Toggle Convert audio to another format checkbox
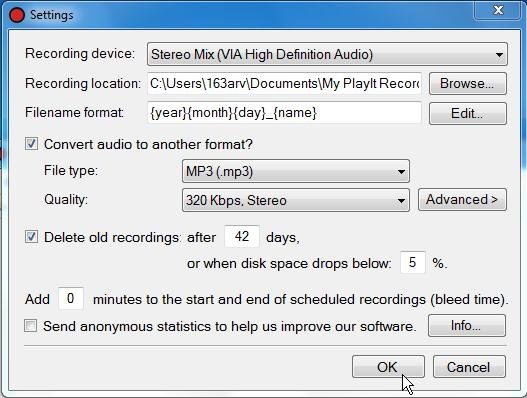Viewport: 527px width, 398px height. (31, 144)
